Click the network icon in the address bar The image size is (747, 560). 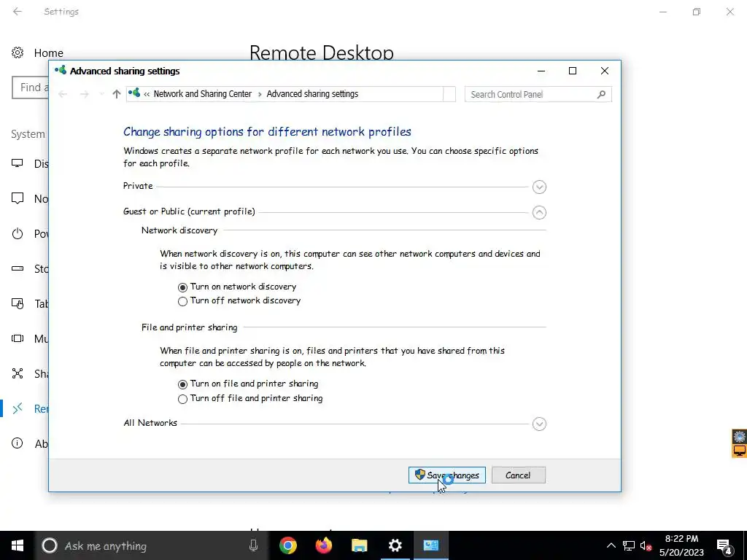[x=134, y=93]
